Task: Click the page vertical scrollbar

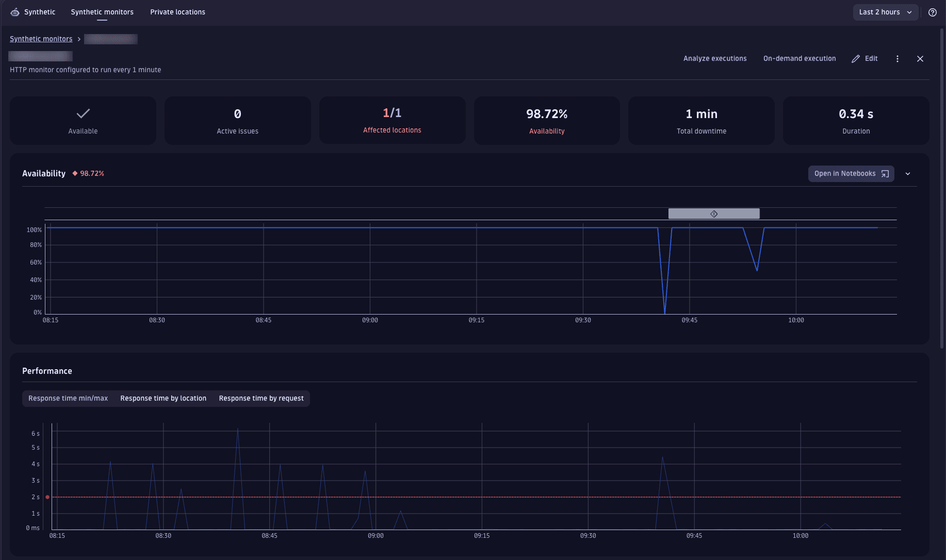Action: click(x=942, y=188)
